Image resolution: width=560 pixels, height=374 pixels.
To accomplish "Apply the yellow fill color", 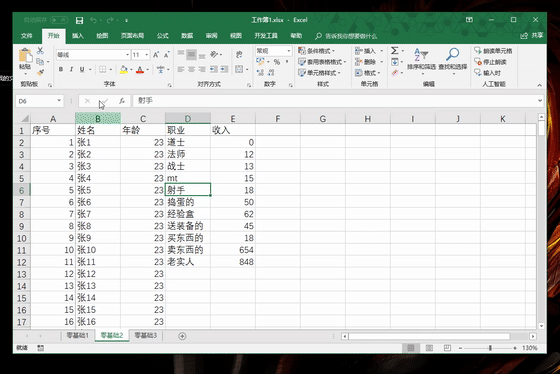I will click(x=124, y=69).
